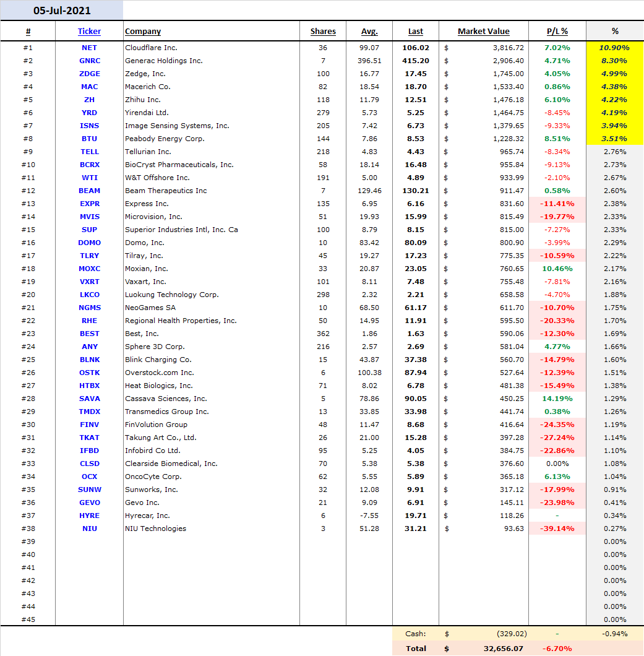The image size is (644, 656).
Task: Select ticker SAVA
Action: (x=89, y=399)
